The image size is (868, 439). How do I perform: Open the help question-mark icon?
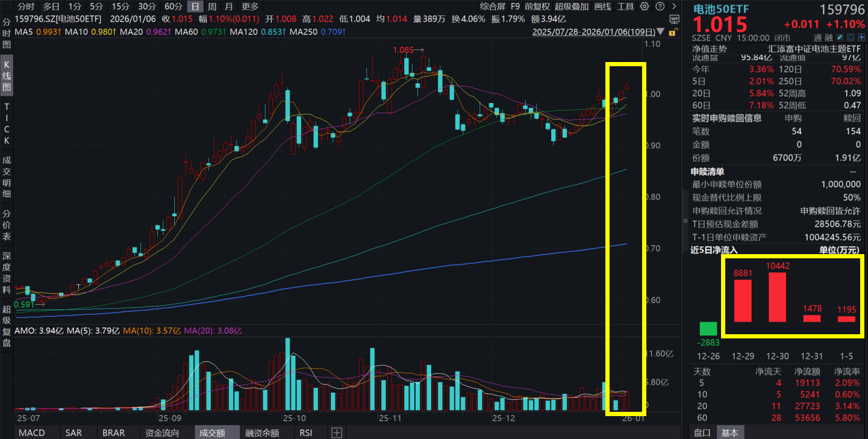[x=660, y=6]
